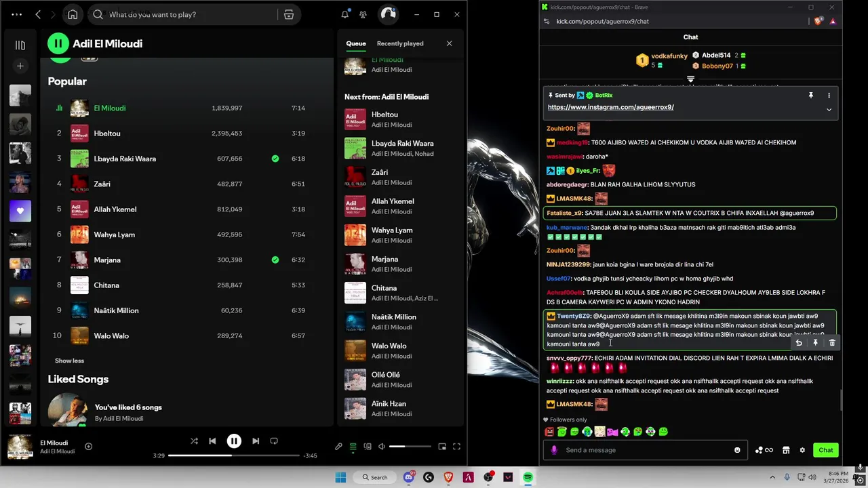
Task: Collapse popular tracks with Show less
Action: point(69,361)
